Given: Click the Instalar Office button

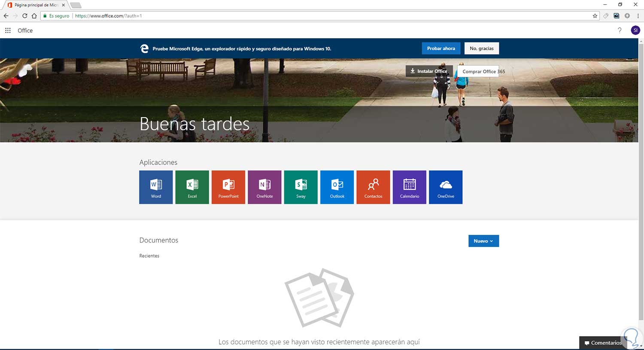Looking at the screenshot, I should click(429, 71).
